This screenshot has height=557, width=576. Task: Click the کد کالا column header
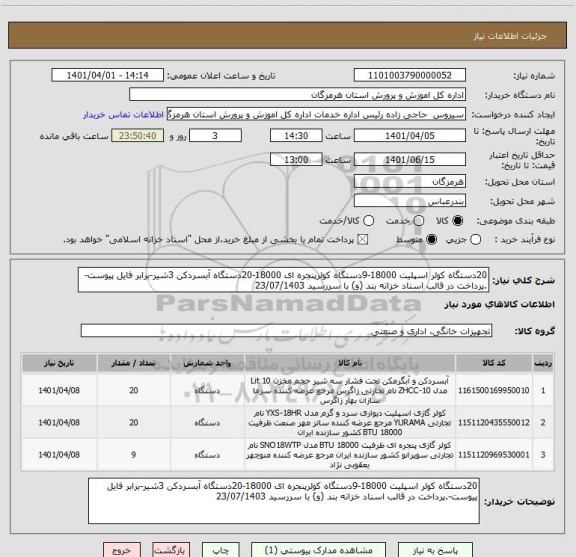point(494,363)
